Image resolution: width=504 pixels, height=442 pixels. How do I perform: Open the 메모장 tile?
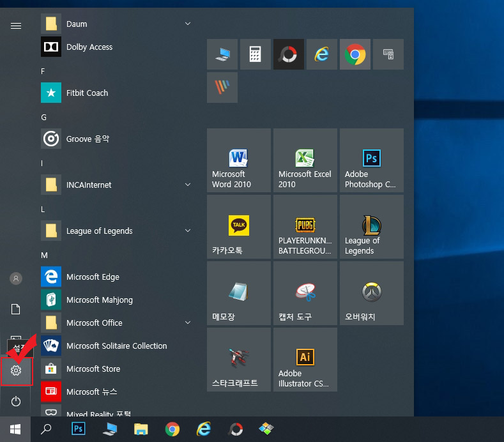point(239,293)
